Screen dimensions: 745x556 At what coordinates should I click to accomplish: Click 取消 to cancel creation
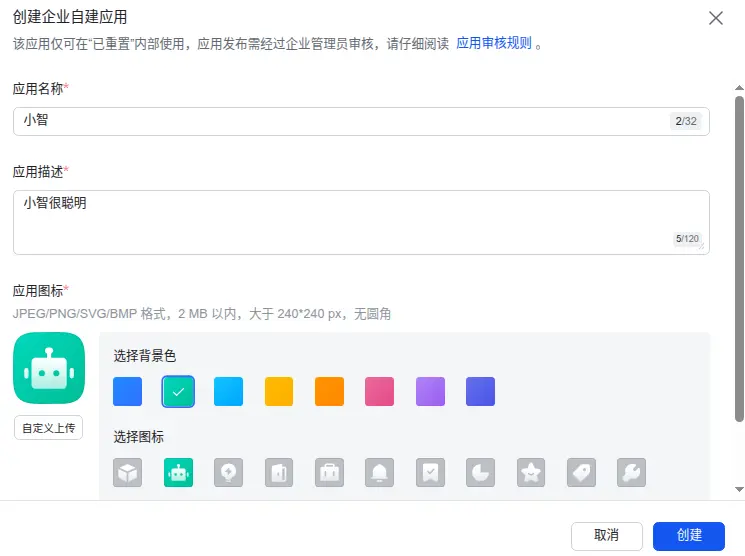tap(607, 536)
